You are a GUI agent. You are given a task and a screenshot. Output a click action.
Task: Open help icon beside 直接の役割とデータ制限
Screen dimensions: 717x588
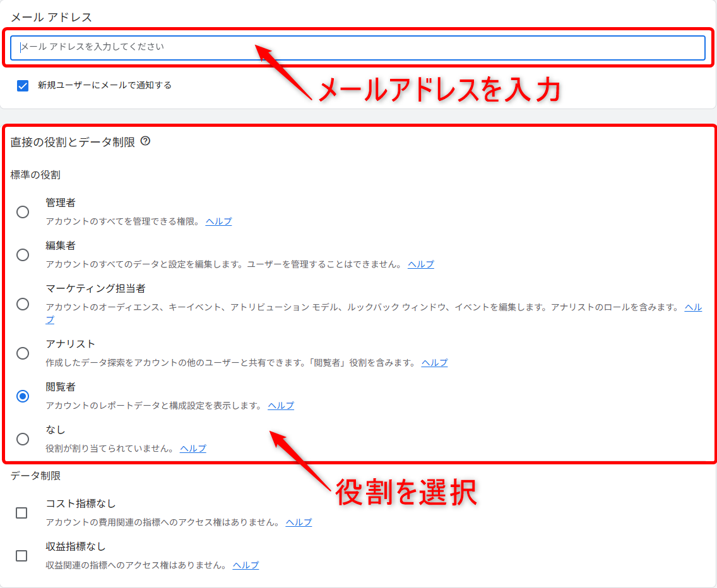click(145, 141)
